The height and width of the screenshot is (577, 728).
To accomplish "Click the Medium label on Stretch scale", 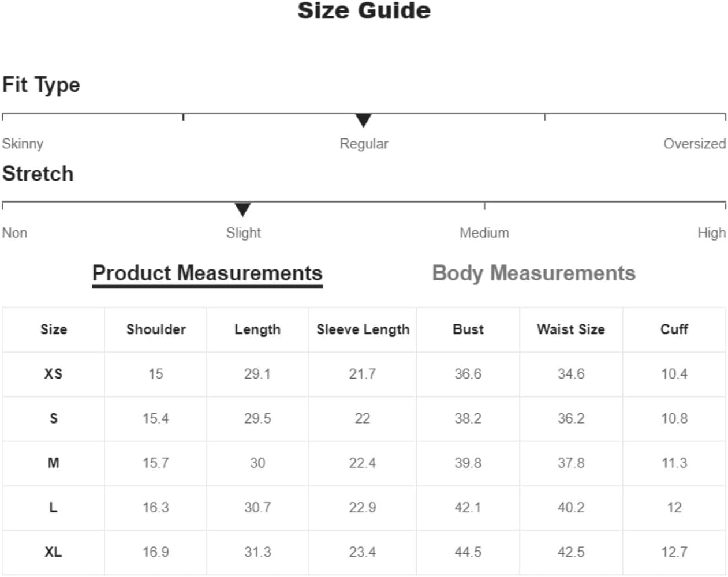I will [x=484, y=233].
